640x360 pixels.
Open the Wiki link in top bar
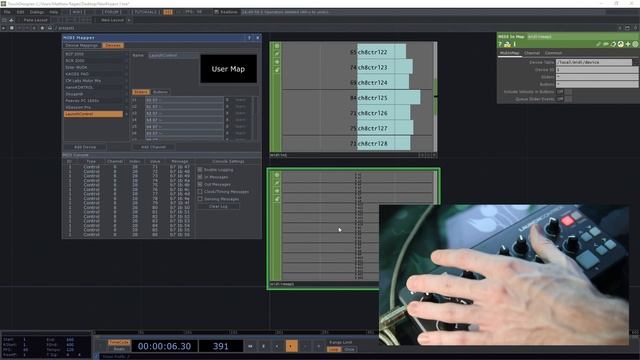(79, 12)
